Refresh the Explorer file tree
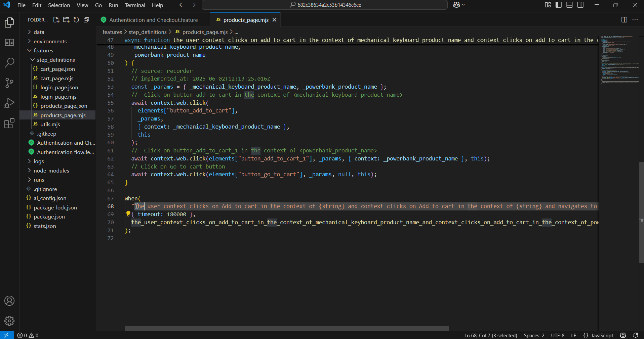This screenshot has width=644, height=339. click(76, 20)
